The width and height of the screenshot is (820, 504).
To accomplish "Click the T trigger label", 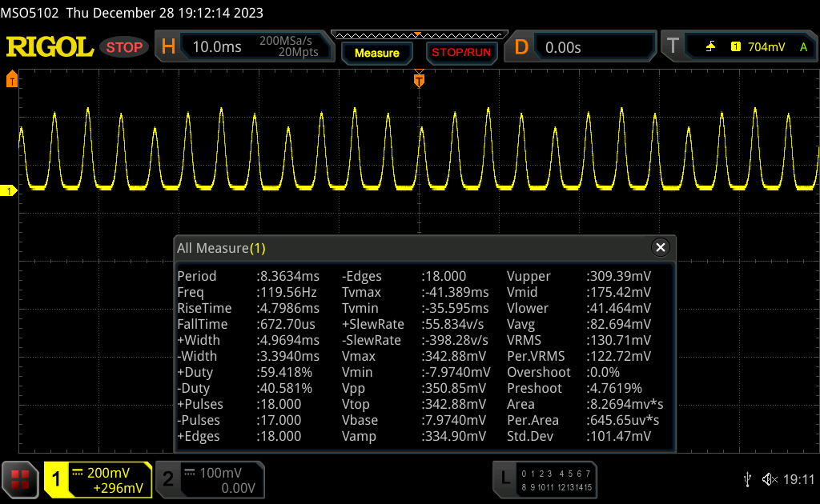I will [673, 46].
